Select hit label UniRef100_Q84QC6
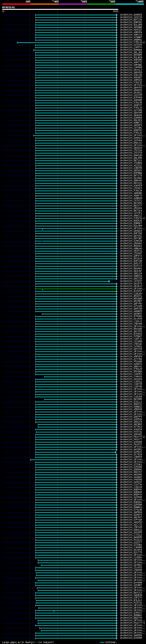This screenshot has height=644, width=146. click(x=131, y=231)
